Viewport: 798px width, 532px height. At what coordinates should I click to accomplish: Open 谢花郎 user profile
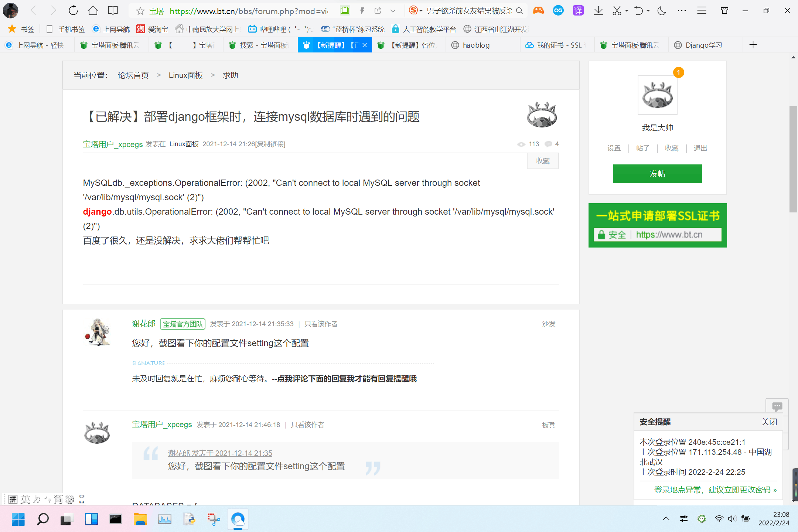coord(144,324)
